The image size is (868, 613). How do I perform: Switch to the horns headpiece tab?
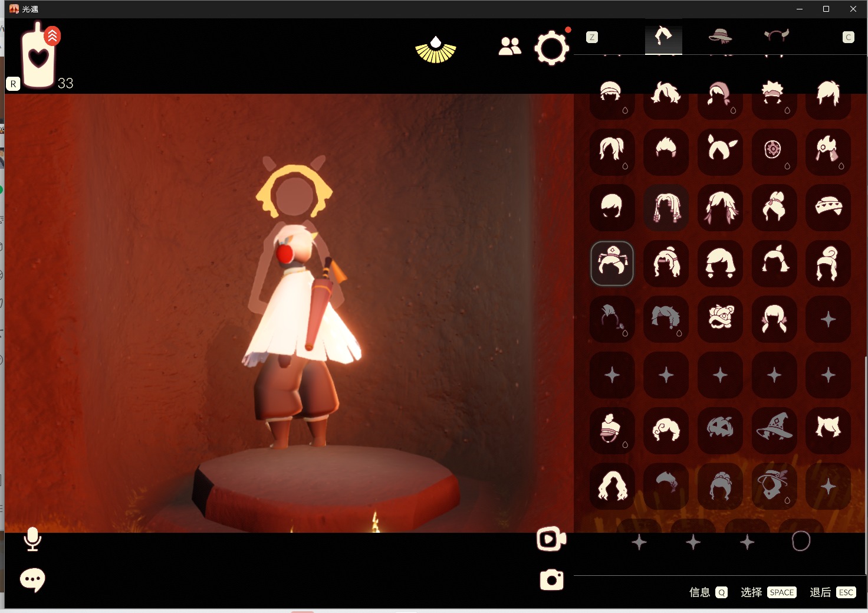click(776, 36)
